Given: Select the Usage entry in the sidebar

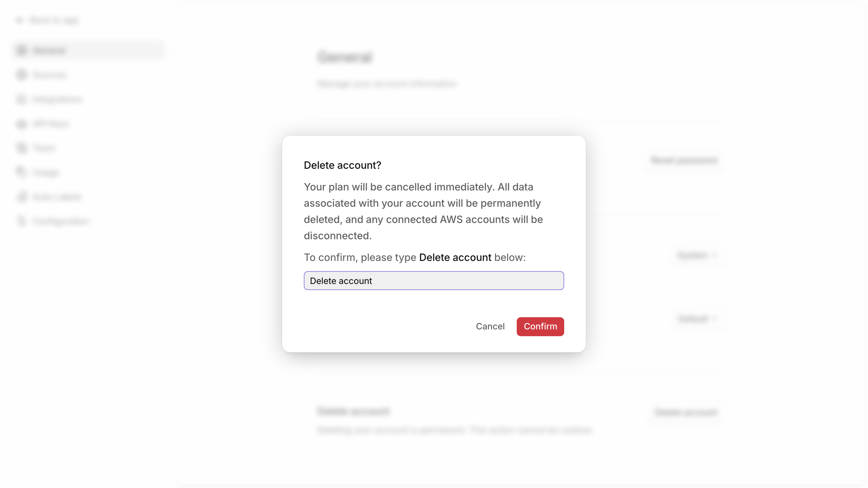Looking at the screenshot, I should (46, 172).
